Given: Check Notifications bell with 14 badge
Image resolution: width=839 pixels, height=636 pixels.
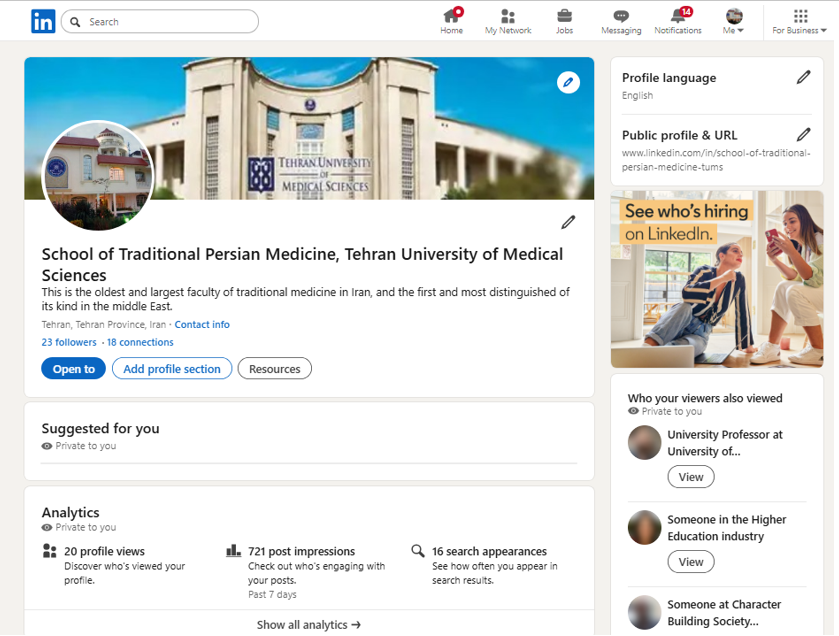Looking at the screenshot, I should (x=678, y=21).
